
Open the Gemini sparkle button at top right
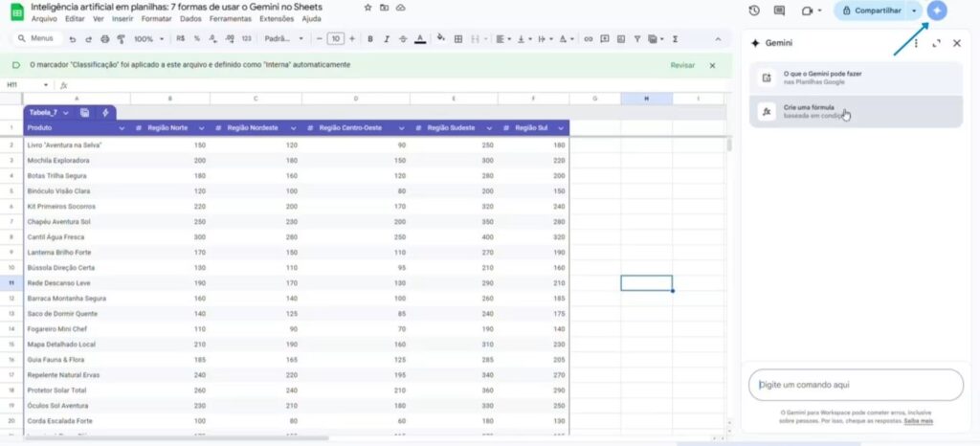[937, 11]
